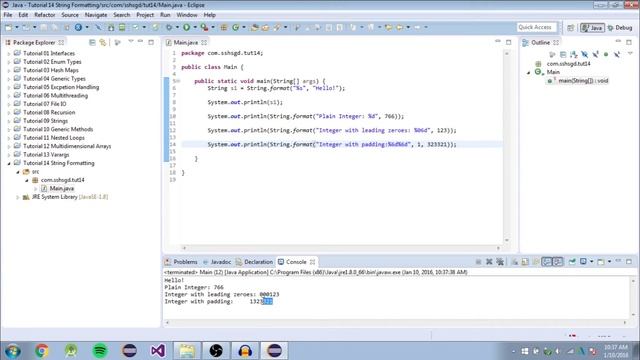This screenshot has width=640, height=360.
Task: Open the File menu
Action: (8, 15)
